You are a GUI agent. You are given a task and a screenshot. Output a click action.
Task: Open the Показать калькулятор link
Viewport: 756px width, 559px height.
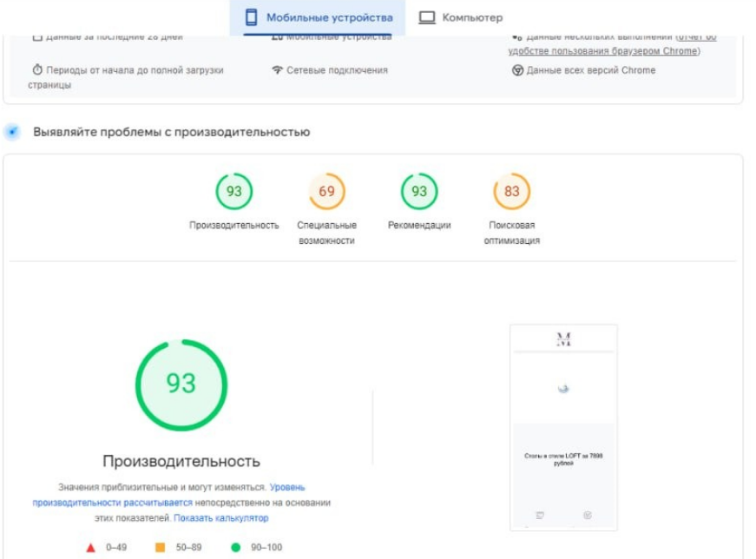click(x=220, y=518)
